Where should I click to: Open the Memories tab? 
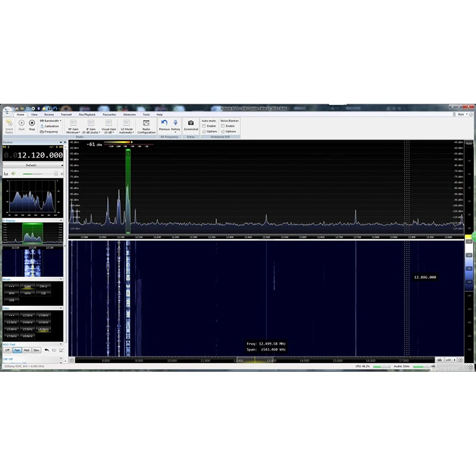[130, 114]
